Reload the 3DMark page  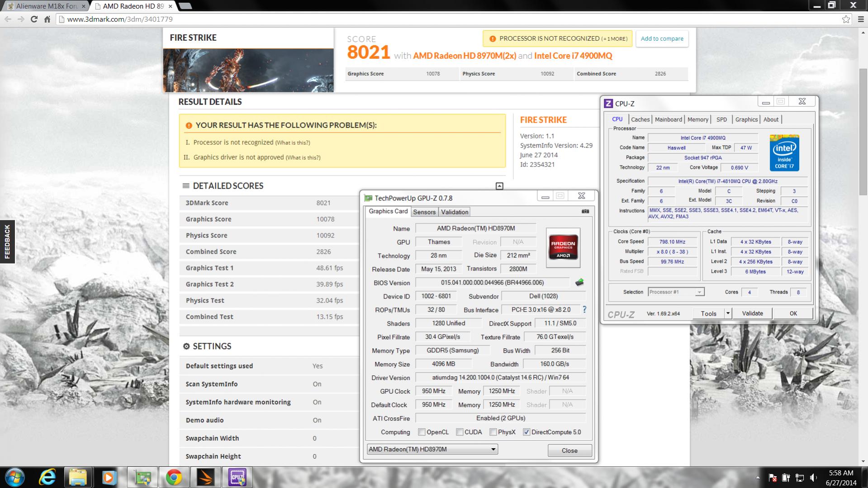(34, 19)
